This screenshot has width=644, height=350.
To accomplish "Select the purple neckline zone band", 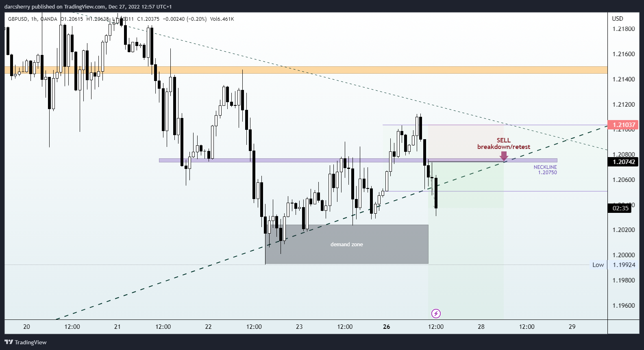I will click(358, 160).
